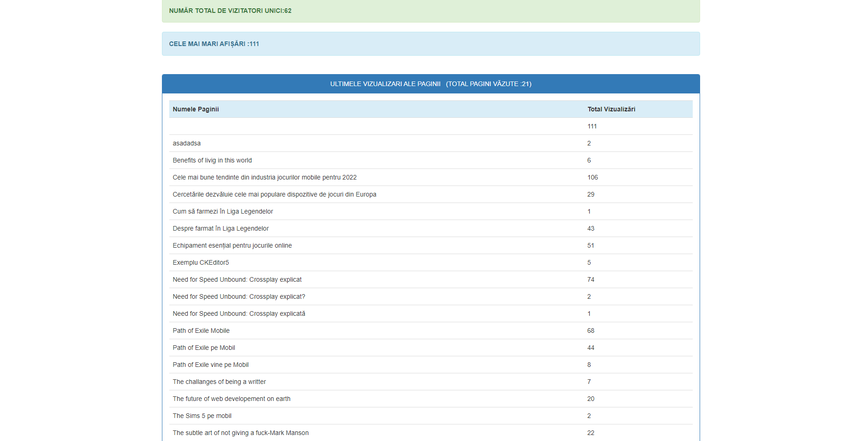The width and height of the screenshot is (868, 441).
Task: Click the 'Total Vizualizări' column header
Action: (x=611, y=109)
